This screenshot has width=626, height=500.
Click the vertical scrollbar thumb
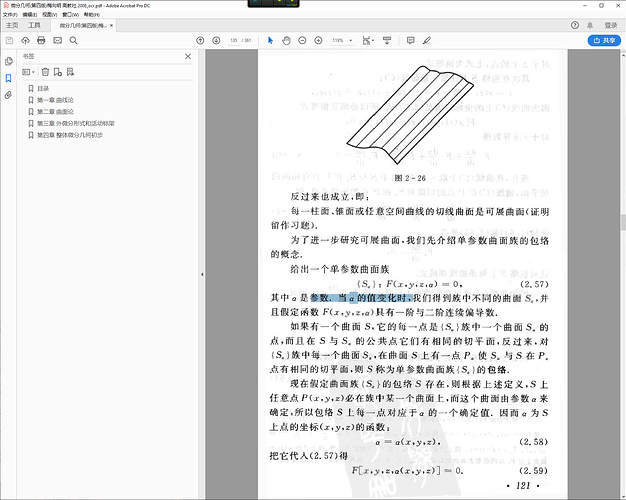coord(623,222)
